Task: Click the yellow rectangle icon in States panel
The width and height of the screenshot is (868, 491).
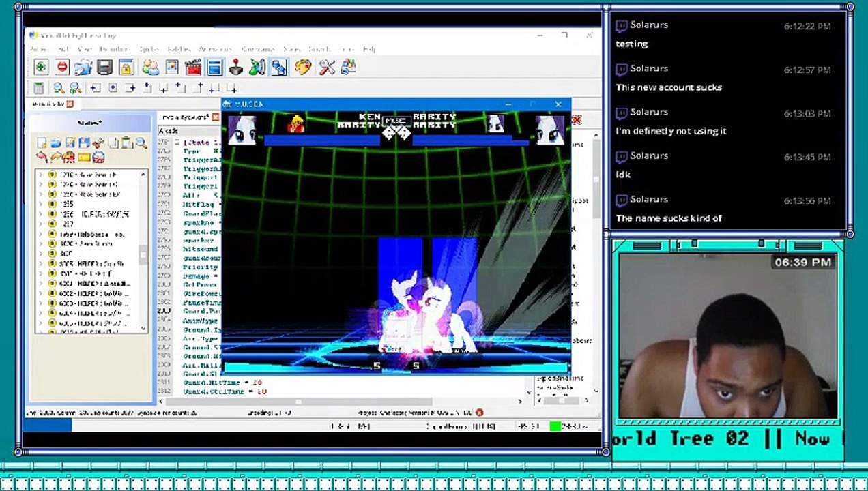Action: 84,158
